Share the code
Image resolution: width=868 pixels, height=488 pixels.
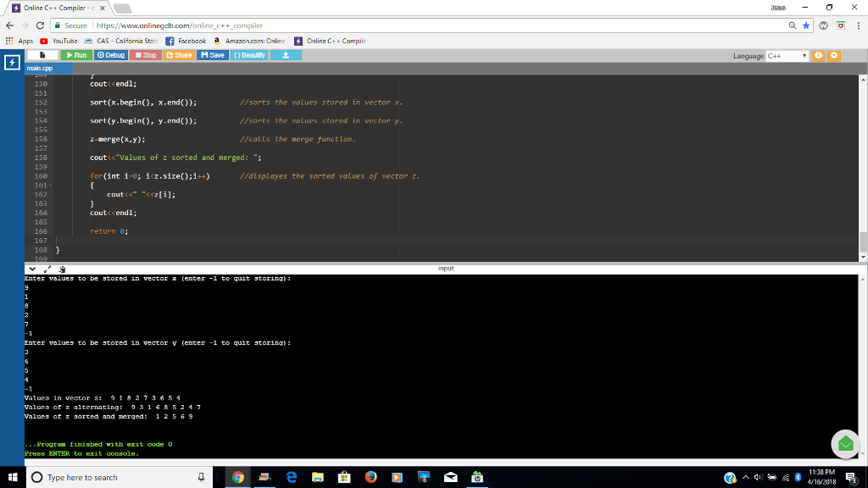(179, 55)
